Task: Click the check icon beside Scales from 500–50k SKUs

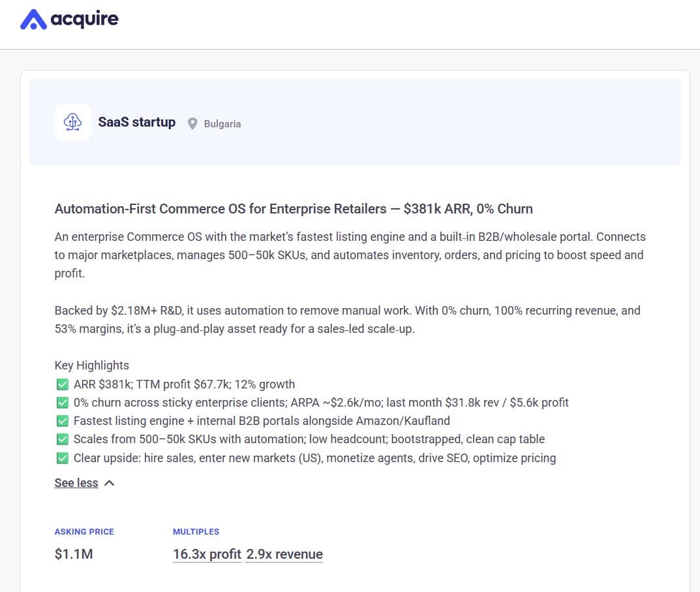Action: pyautogui.click(x=63, y=439)
